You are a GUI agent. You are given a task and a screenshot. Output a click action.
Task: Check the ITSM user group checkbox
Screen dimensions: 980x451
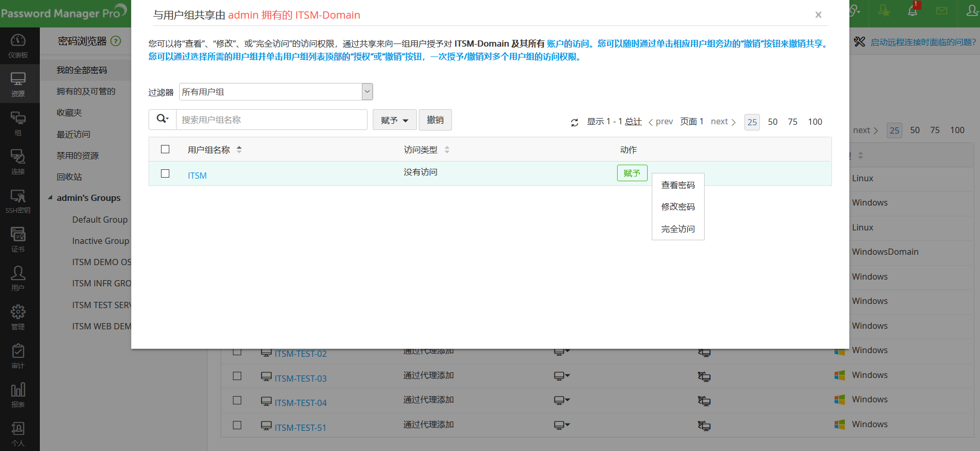(165, 173)
